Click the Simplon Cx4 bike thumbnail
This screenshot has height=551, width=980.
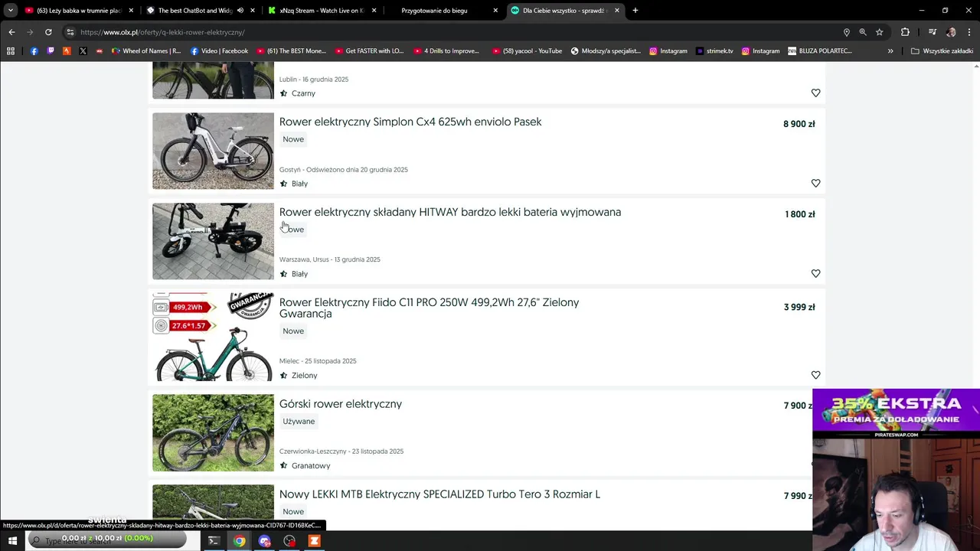(213, 151)
